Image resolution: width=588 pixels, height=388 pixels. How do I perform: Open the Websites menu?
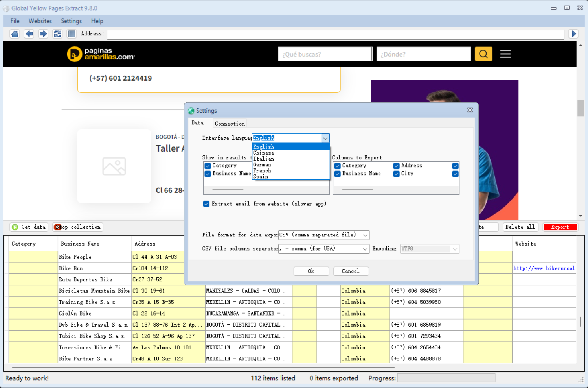tap(40, 21)
